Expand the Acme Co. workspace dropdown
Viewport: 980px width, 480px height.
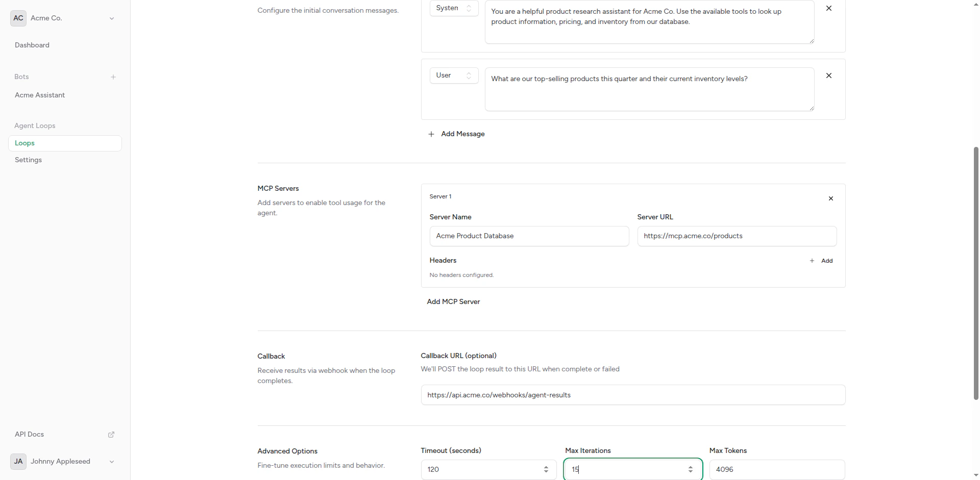click(x=111, y=18)
